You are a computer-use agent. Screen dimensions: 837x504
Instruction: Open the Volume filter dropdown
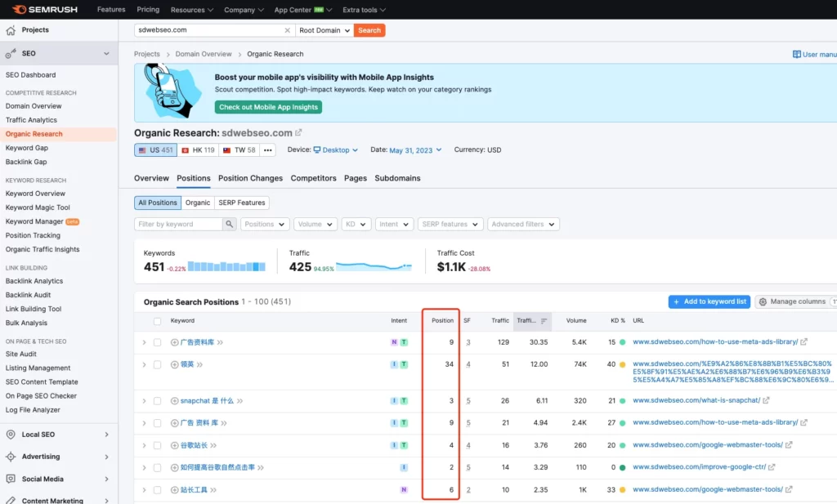pyautogui.click(x=315, y=224)
